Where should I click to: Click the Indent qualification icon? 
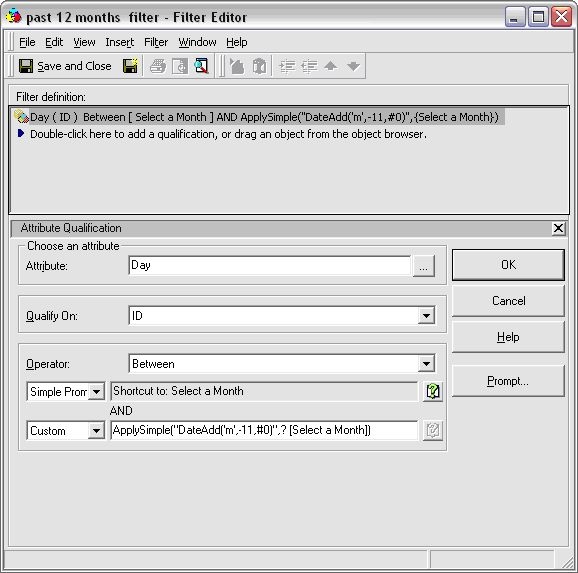[287, 67]
